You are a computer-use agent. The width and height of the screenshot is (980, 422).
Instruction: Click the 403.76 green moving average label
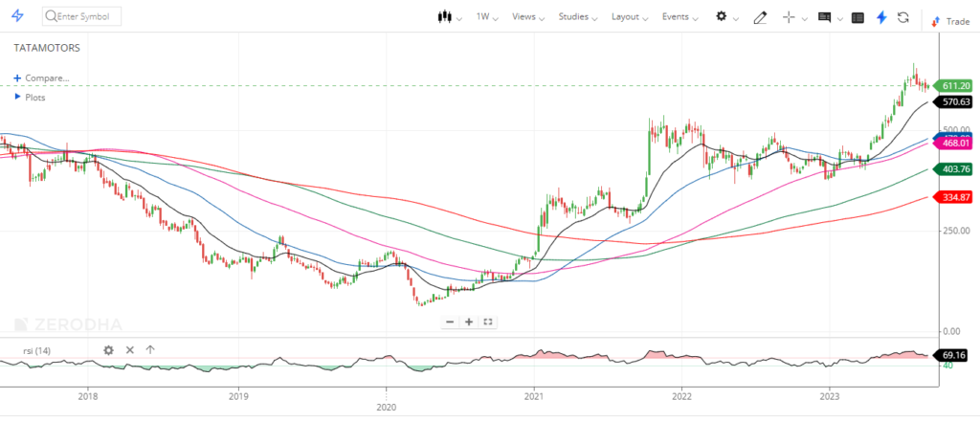tap(953, 168)
